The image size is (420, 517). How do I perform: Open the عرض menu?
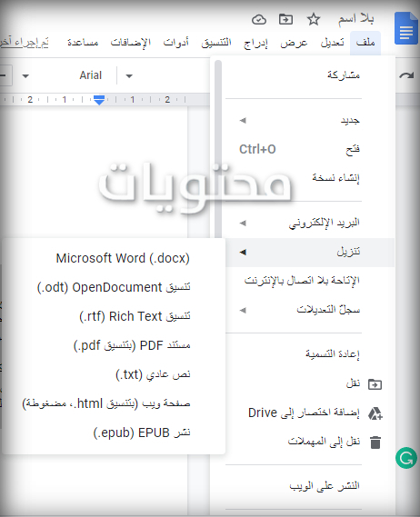coord(294,43)
